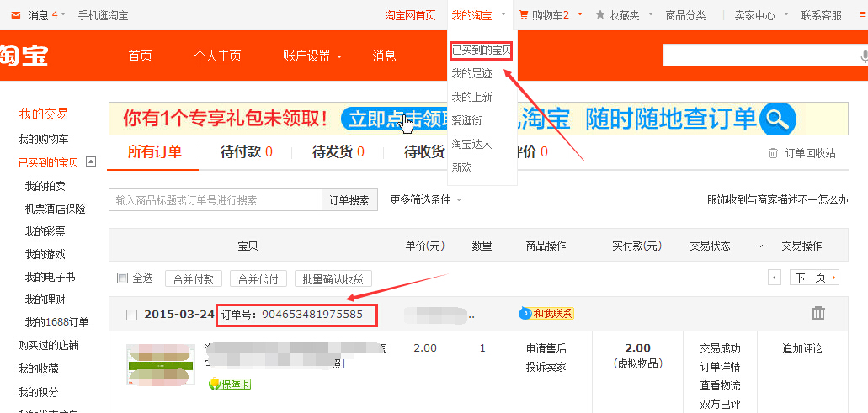868x413 pixels.
Task: Open 我的彩票 in the sidebar
Action: [x=45, y=231]
